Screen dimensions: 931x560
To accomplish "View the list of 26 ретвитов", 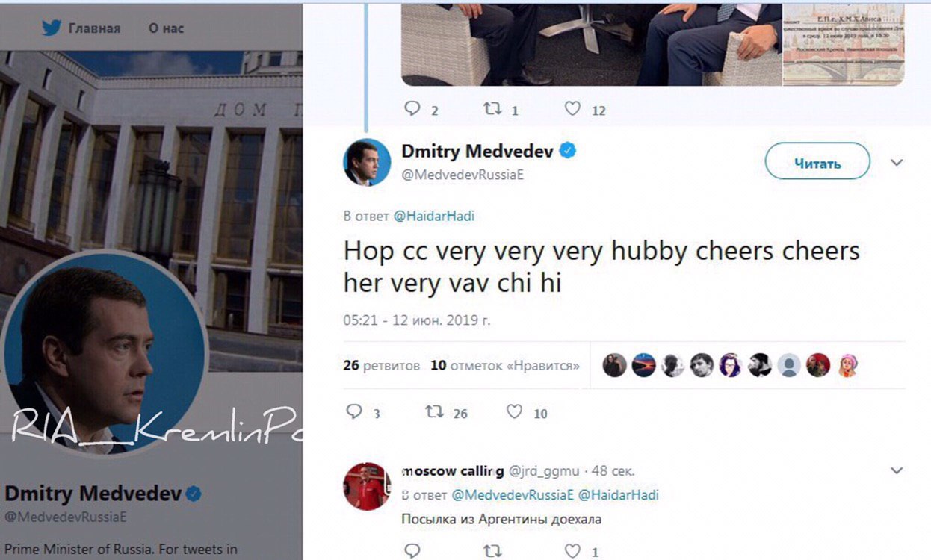I will pos(381,366).
